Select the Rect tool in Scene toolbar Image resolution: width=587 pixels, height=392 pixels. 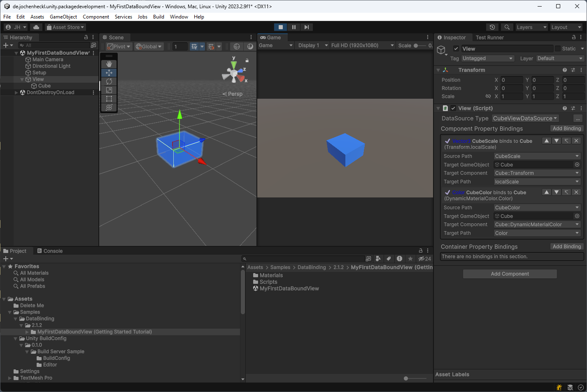click(109, 99)
